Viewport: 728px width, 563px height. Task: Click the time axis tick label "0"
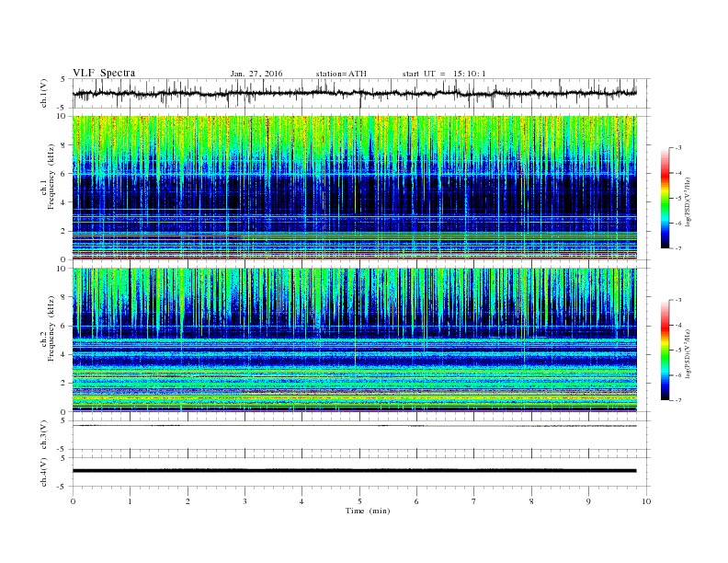click(73, 501)
